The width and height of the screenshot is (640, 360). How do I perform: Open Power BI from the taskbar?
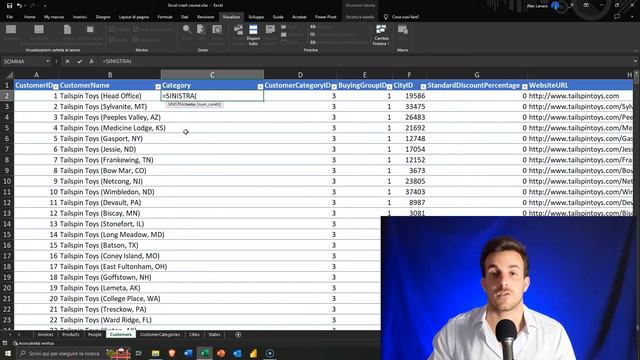[253, 353]
